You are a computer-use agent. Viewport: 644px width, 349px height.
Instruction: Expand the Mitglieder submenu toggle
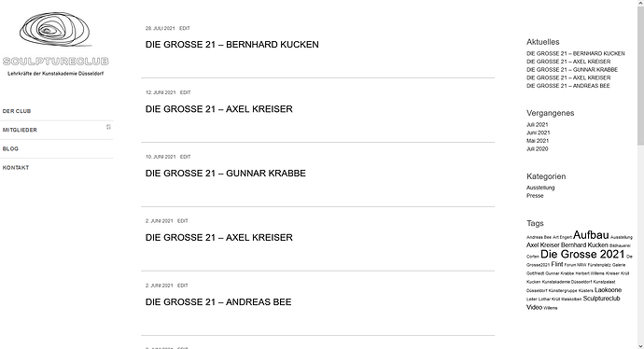(x=108, y=127)
